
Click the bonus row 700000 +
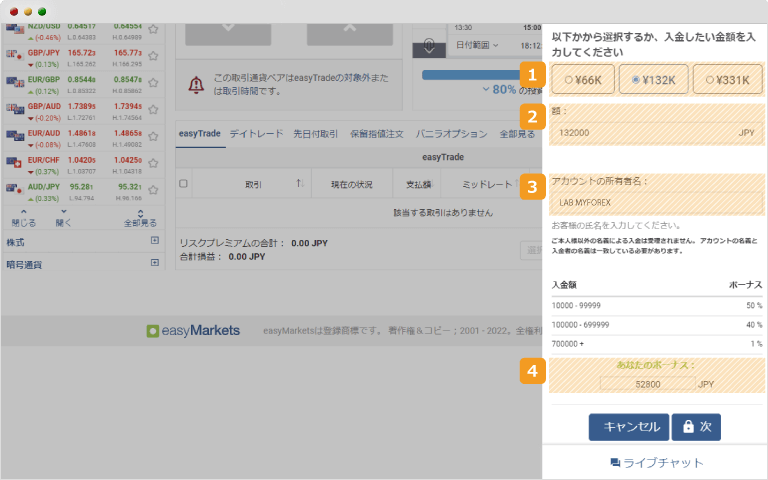[657, 344]
